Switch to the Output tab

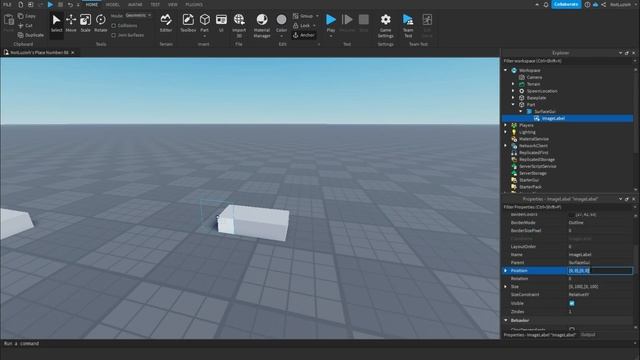588,335
